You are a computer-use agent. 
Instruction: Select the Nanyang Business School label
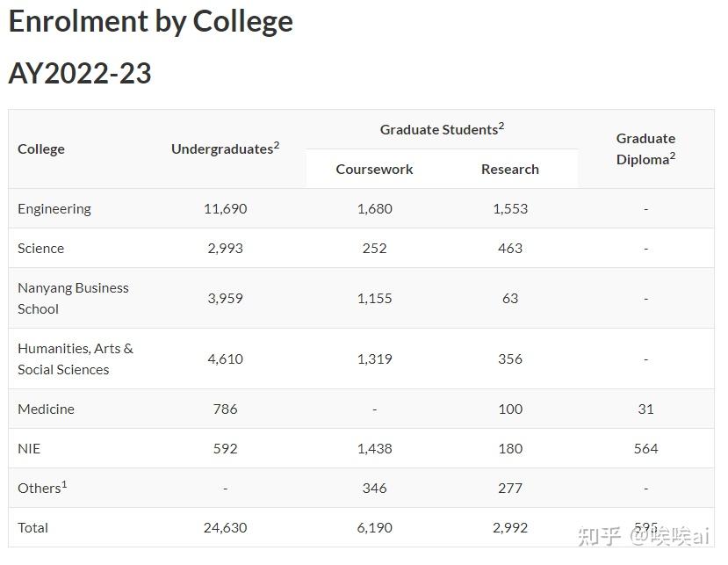coord(73,298)
